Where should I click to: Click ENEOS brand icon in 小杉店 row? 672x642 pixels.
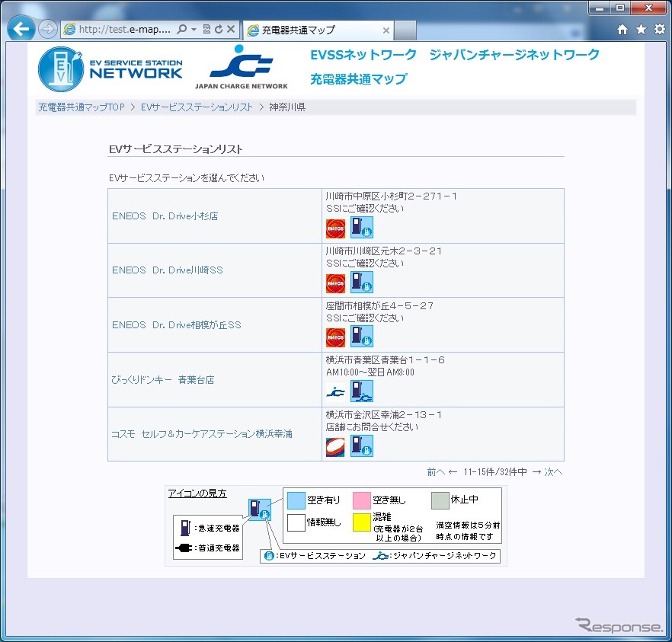pos(335,228)
